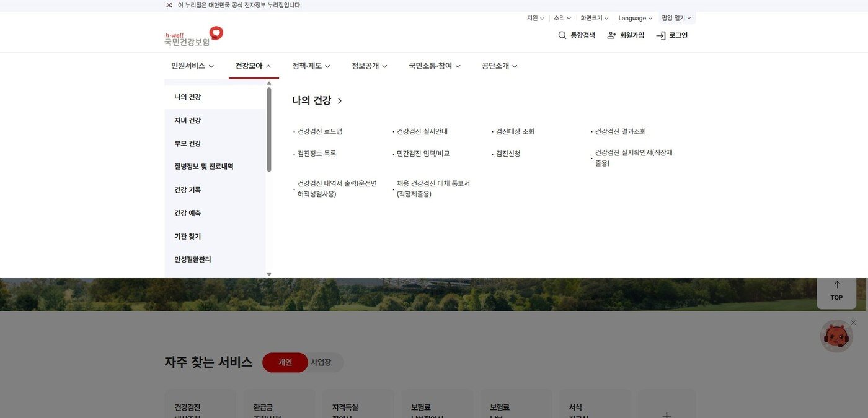Click side menu scroll up arrow

269,82
